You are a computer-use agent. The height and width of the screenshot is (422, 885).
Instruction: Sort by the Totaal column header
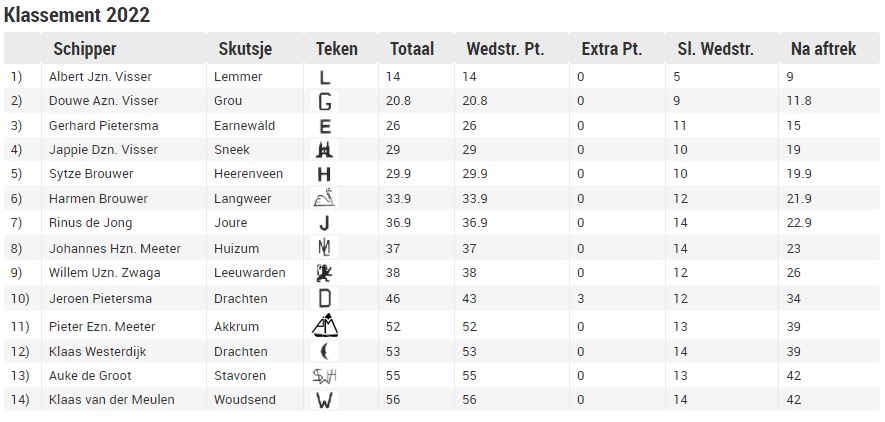(x=412, y=49)
